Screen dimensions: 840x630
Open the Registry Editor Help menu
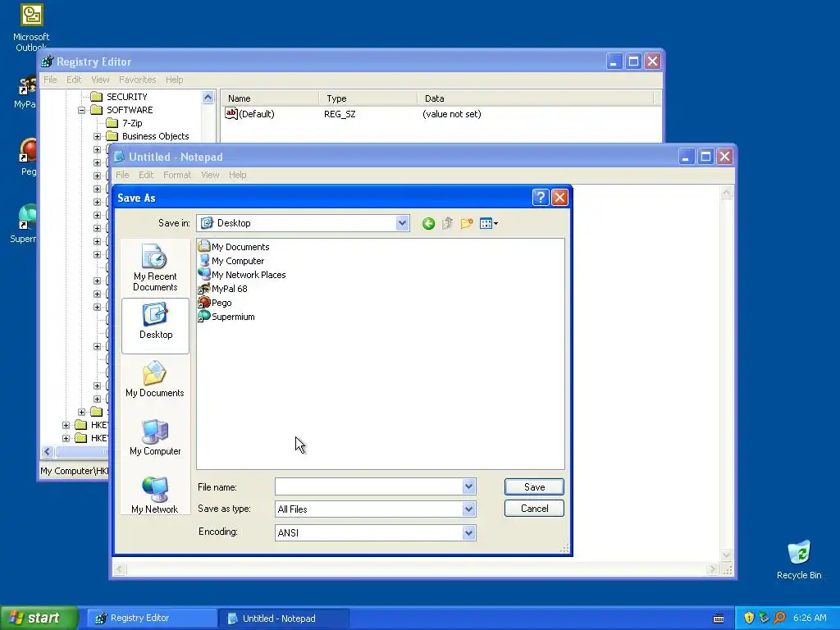pyautogui.click(x=174, y=80)
